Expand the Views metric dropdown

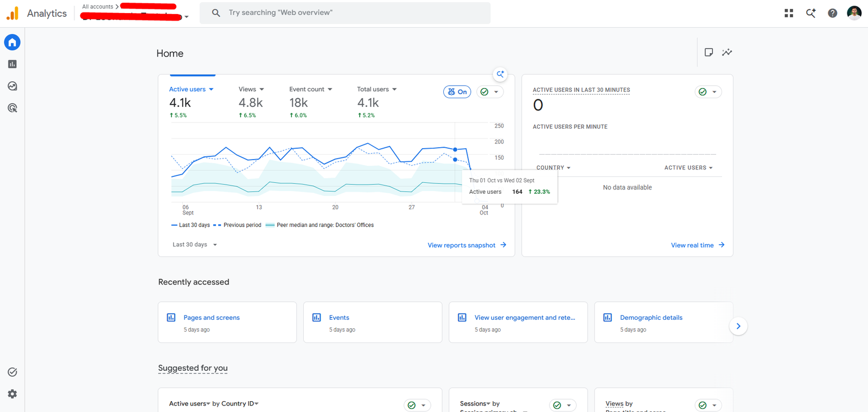pos(251,89)
